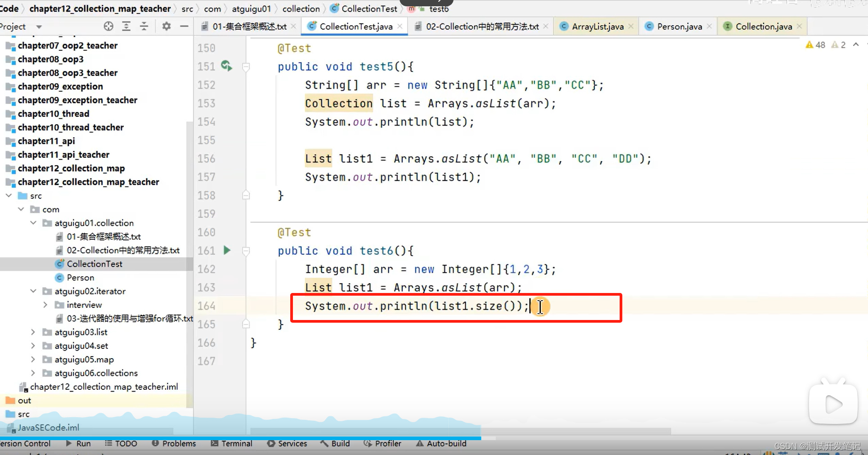Open the Profiler tool window

click(x=382, y=443)
